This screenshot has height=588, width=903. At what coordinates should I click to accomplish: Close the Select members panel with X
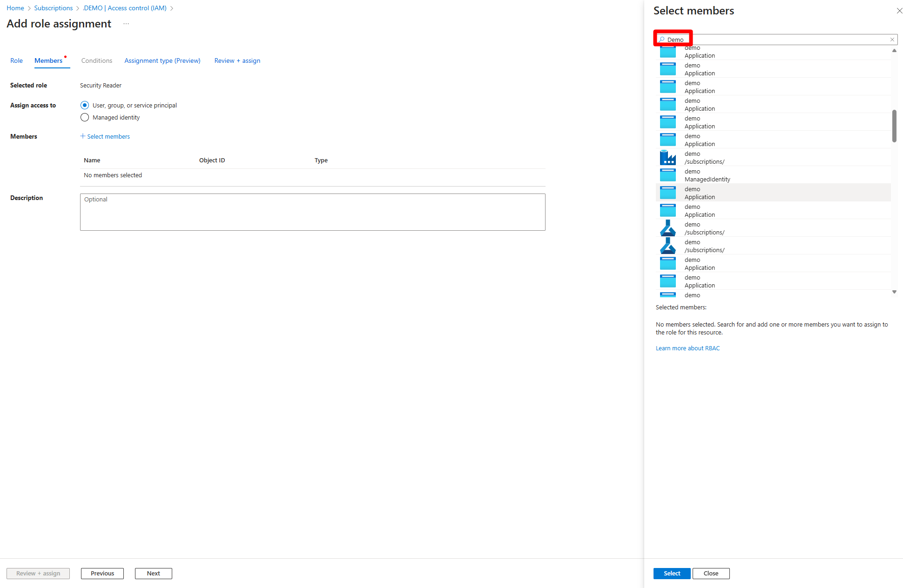899,11
